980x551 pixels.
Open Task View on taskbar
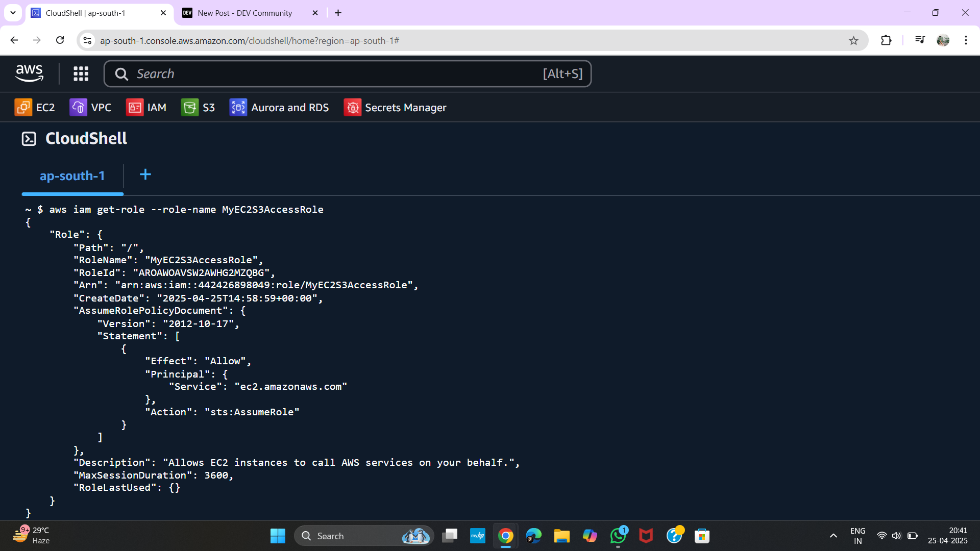point(450,536)
